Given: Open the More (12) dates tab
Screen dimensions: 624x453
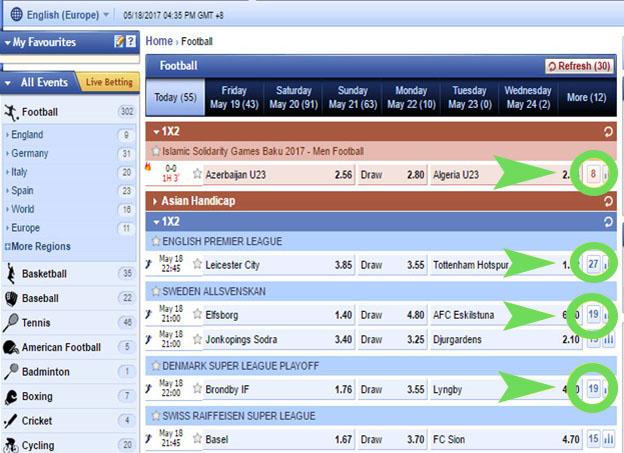Looking at the screenshot, I should [x=587, y=97].
